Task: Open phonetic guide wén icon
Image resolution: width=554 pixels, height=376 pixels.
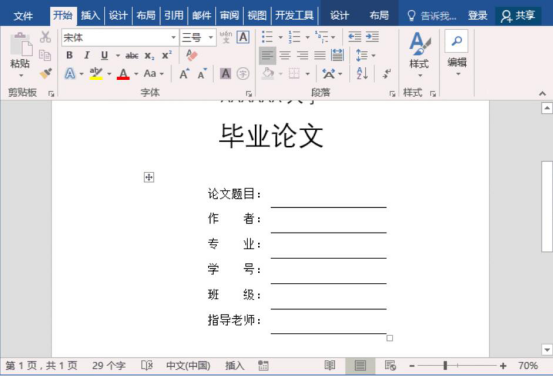Action: point(226,37)
